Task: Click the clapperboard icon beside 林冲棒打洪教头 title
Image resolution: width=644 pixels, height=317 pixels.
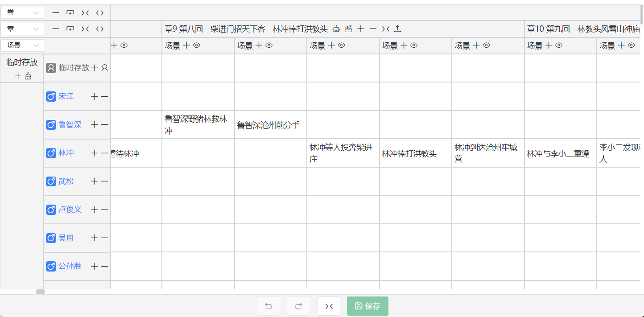Action: pyautogui.click(x=348, y=29)
